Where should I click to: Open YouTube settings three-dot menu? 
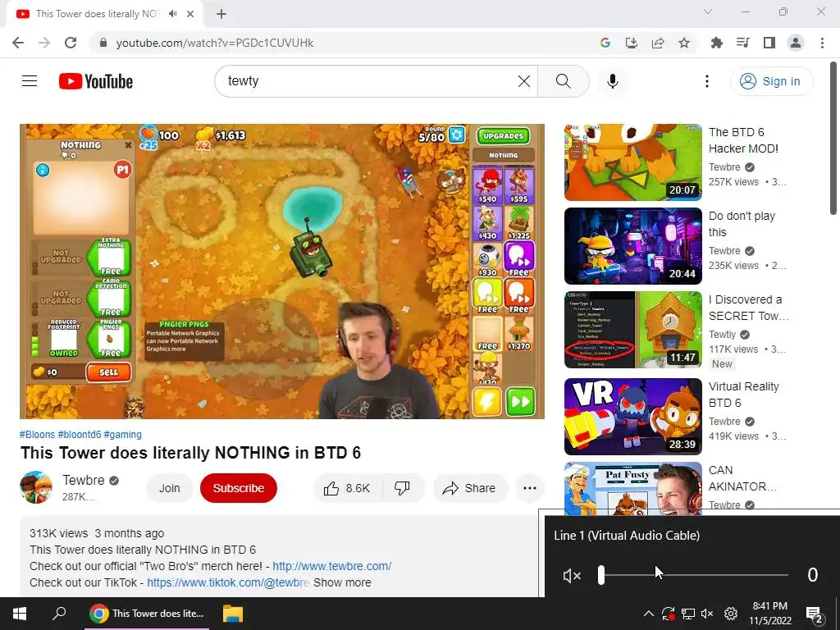707,81
